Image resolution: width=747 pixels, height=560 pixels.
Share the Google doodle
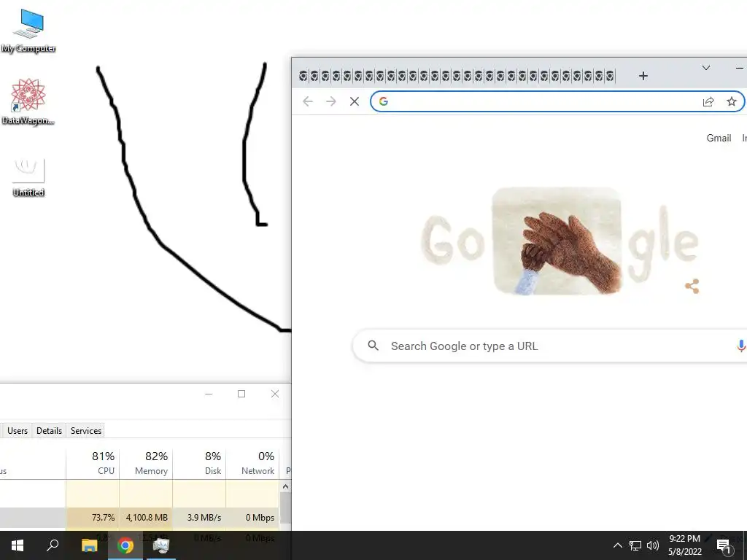tap(692, 286)
